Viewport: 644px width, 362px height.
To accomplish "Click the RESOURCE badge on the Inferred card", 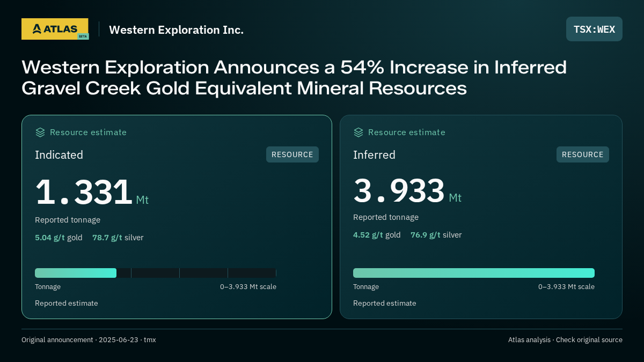I will coord(583,154).
